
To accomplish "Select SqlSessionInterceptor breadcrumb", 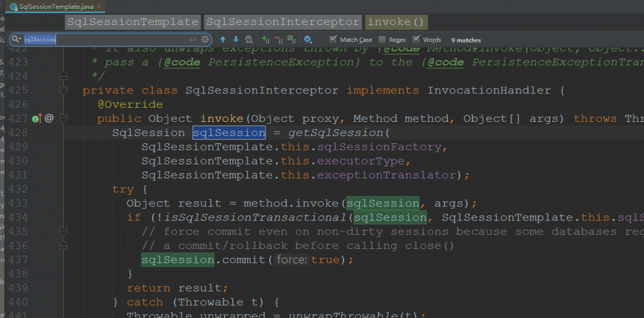I will pyautogui.click(x=283, y=22).
